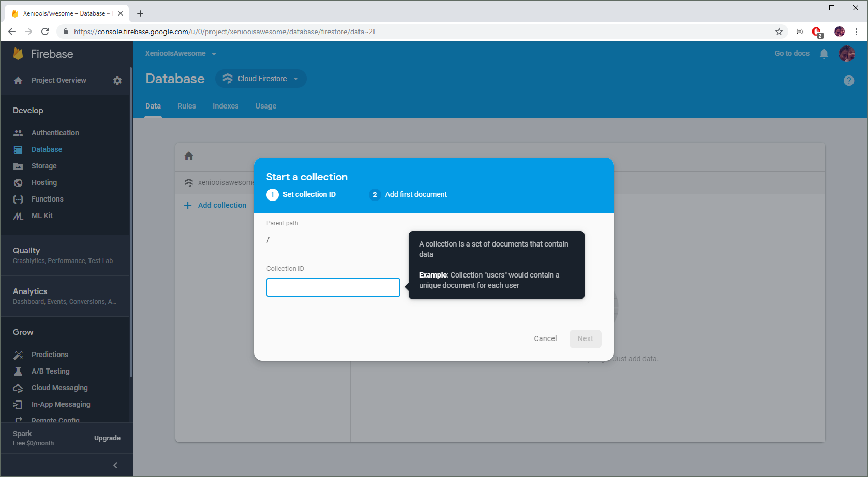Click the red extension icon in toolbar

[817, 32]
